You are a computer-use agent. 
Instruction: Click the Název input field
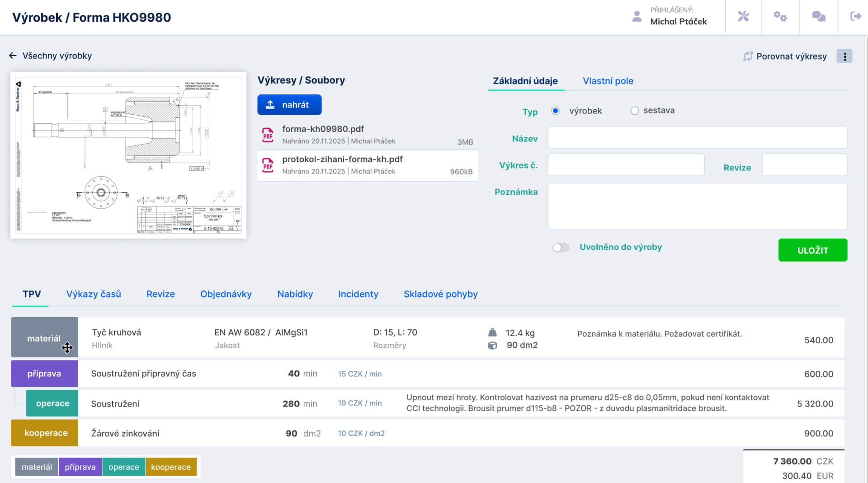(697, 137)
